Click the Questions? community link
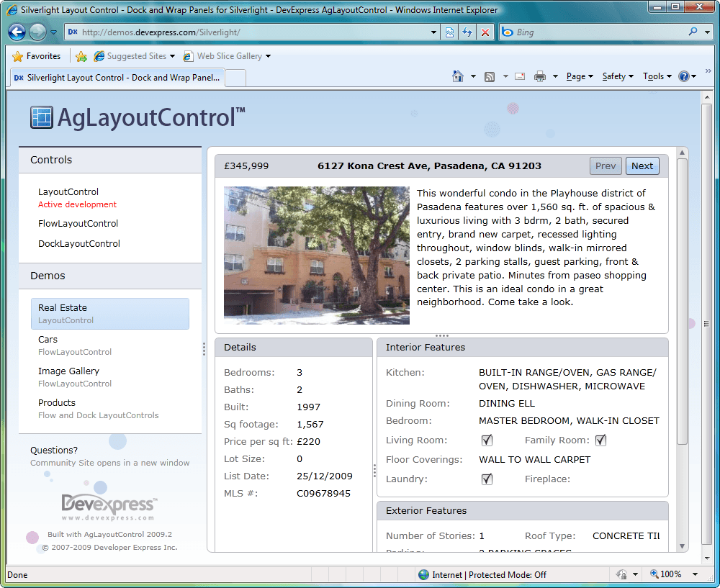Screen dimensions: 720x588 (54, 451)
